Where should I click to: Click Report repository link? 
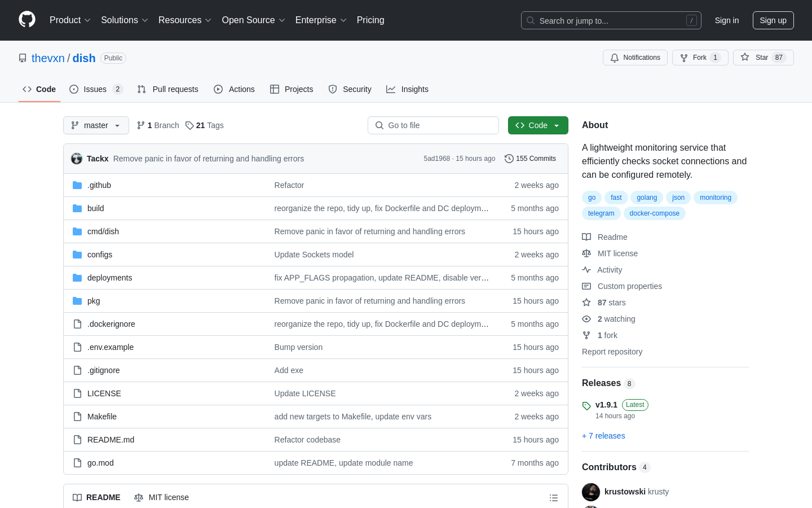[612, 352]
